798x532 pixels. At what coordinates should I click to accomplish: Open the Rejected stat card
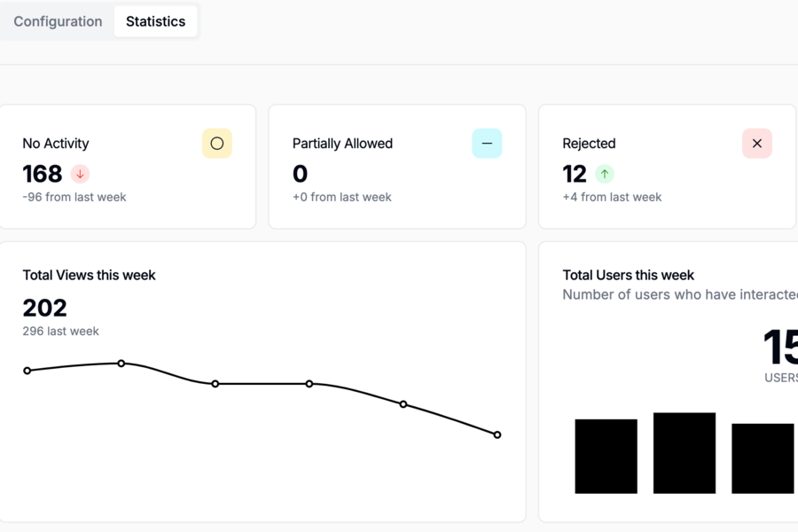[667, 167]
